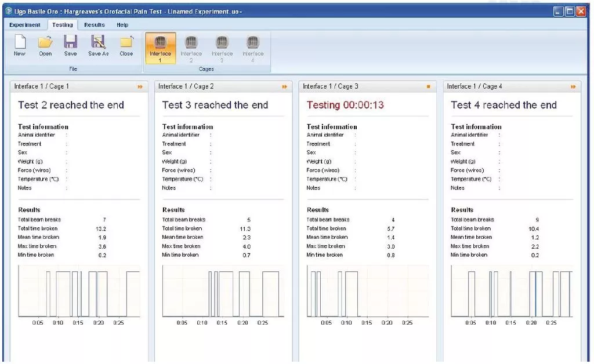
Task: Use Save As for the experiment
Action: [97, 45]
